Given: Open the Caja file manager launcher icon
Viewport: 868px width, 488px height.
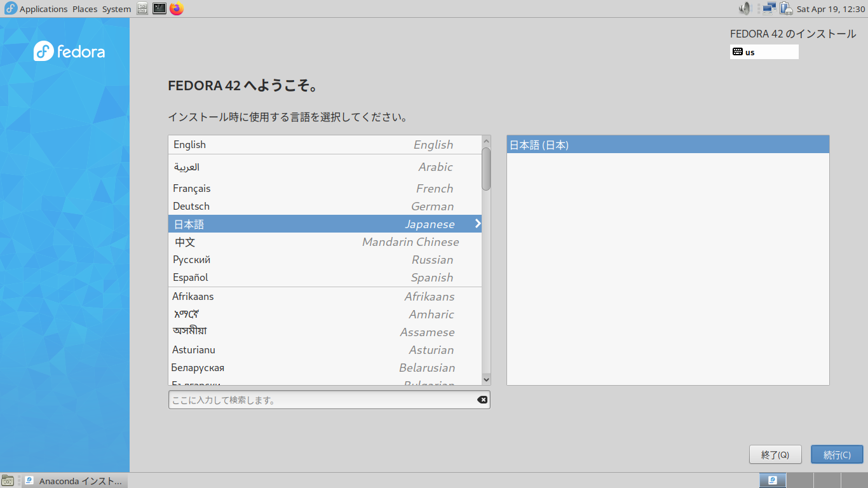Looking at the screenshot, I should point(142,9).
